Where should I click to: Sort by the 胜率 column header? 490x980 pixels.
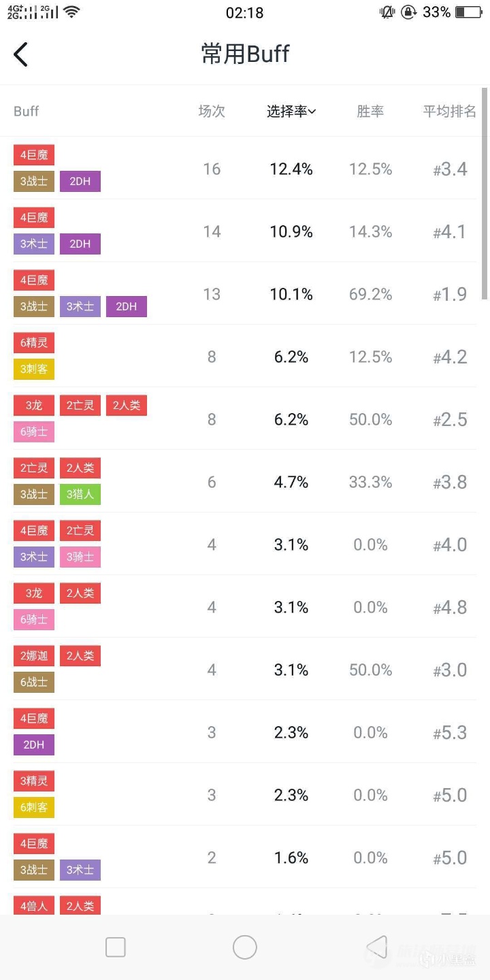[370, 112]
